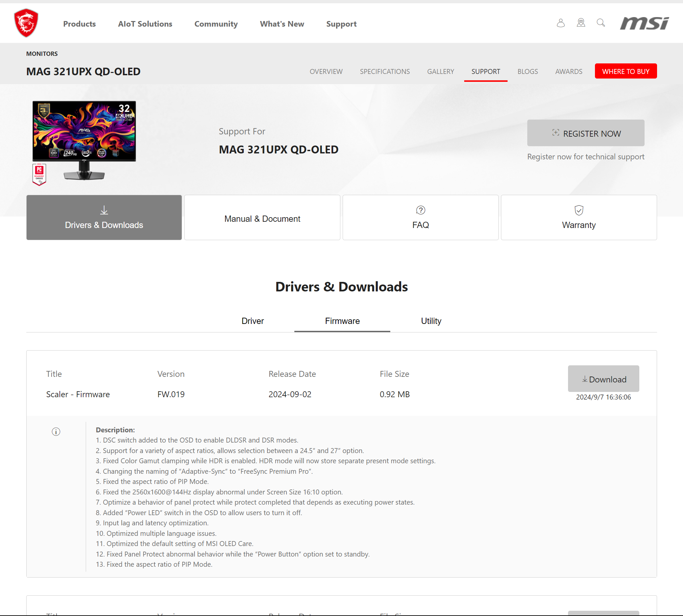Go to the SPECIFICATIONS tab
Viewport: 683px width, 616px height.
pyautogui.click(x=385, y=71)
